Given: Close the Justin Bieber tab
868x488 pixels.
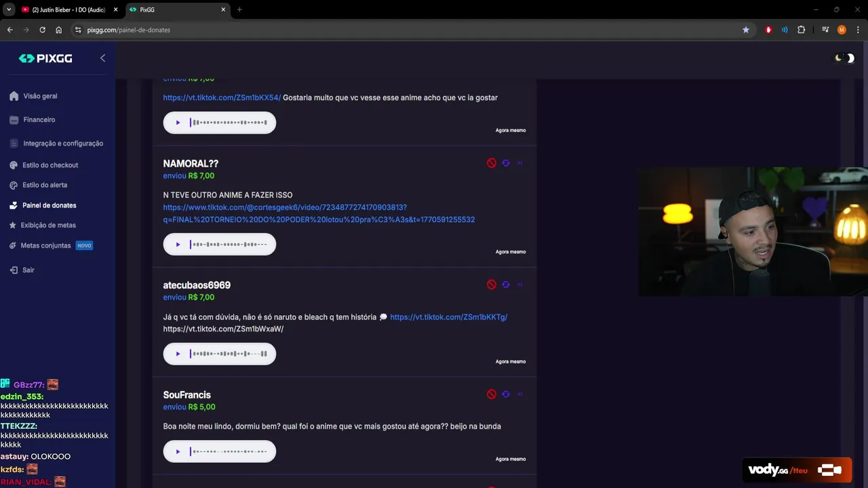Looking at the screenshot, I should coord(115,9).
